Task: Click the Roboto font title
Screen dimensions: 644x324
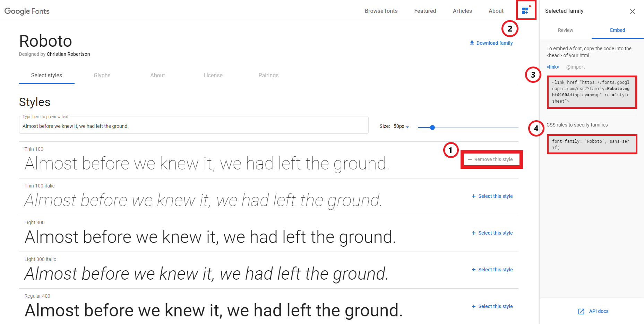Action: click(45, 41)
